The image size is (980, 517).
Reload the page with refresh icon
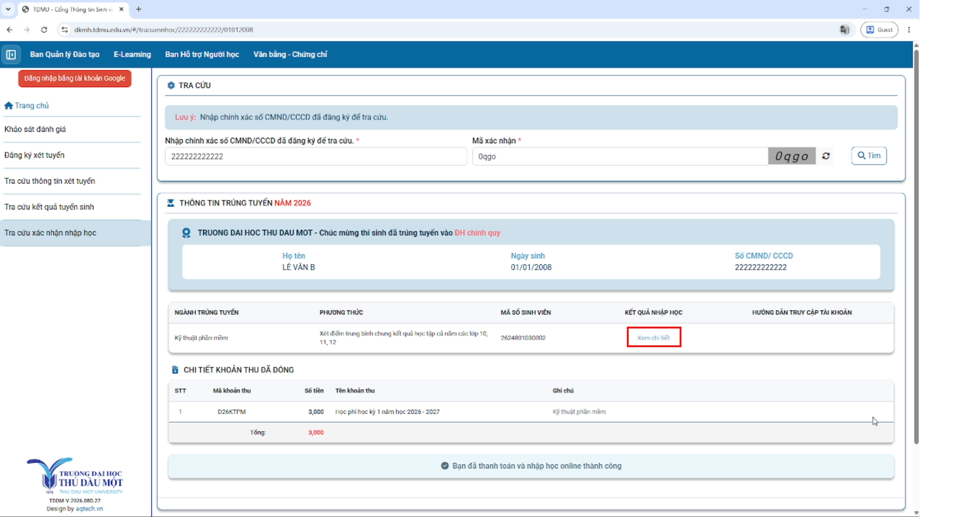click(44, 30)
